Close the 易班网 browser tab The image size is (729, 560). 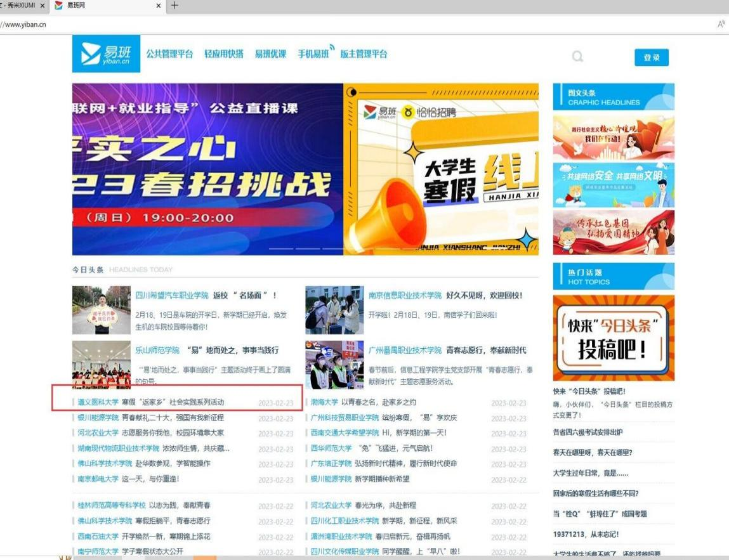click(159, 6)
